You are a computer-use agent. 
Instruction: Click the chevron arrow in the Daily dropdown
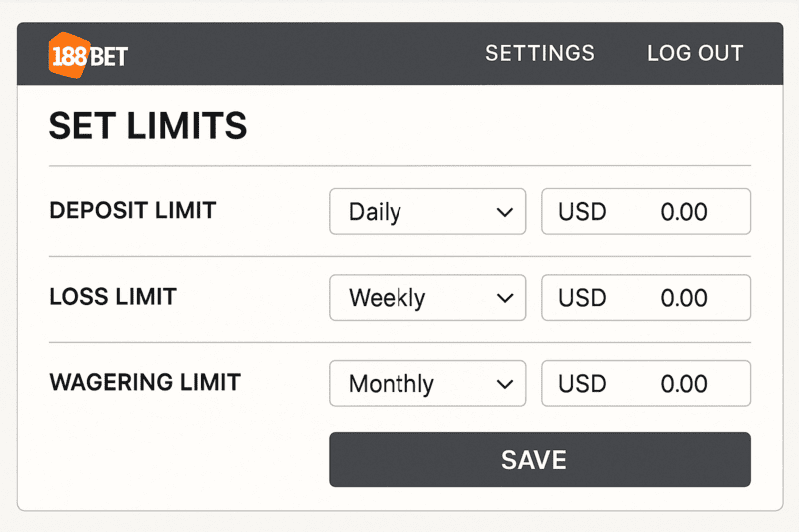[x=505, y=212]
